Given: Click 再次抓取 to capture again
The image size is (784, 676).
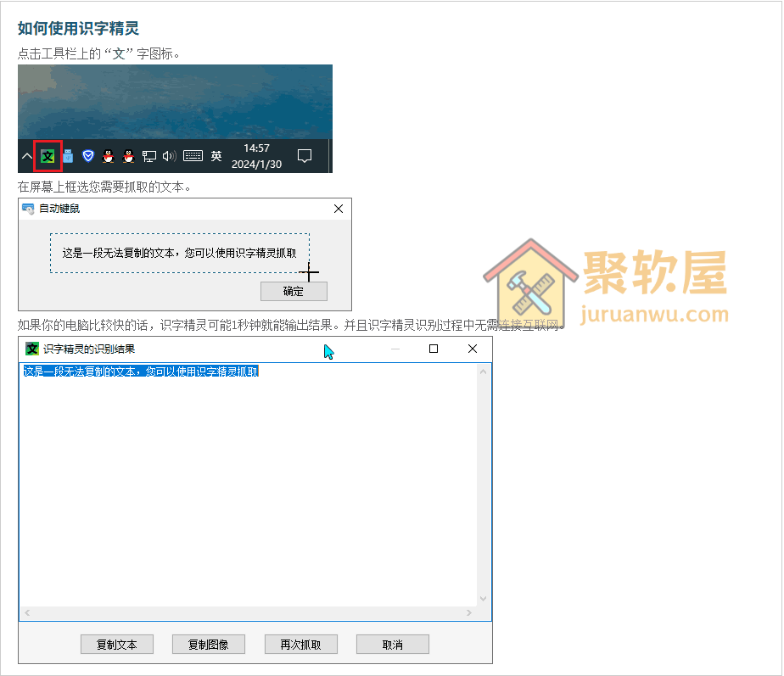Looking at the screenshot, I should tap(300, 644).
